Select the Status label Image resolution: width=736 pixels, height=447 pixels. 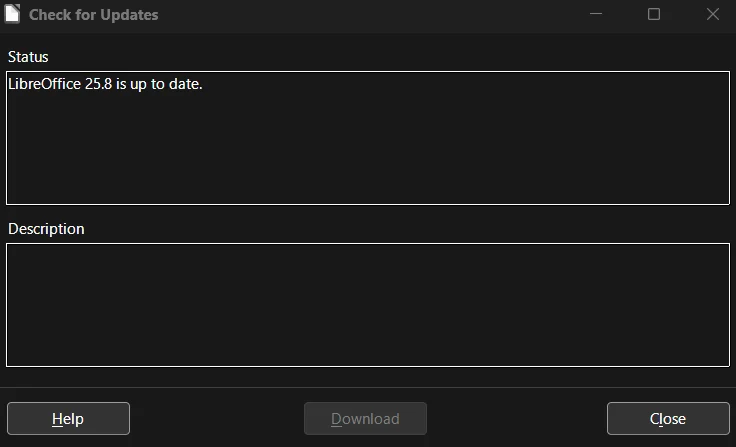pyautogui.click(x=28, y=57)
